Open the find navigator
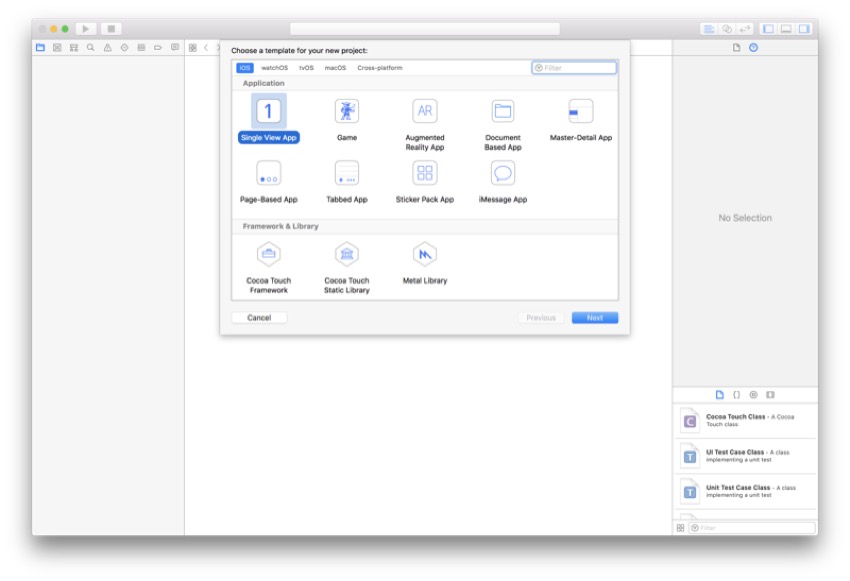The image size is (850, 581). click(91, 48)
